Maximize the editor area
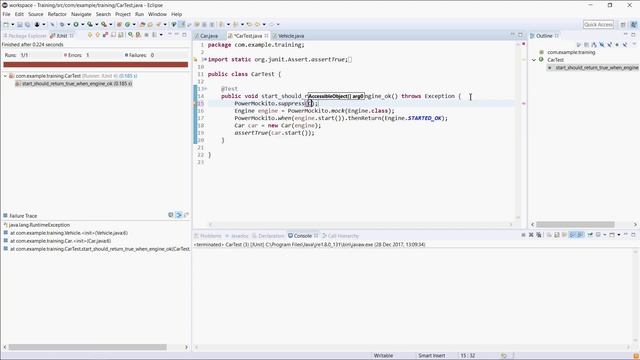Image resolution: width=640 pixels, height=360 pixels. click(520, 35)
